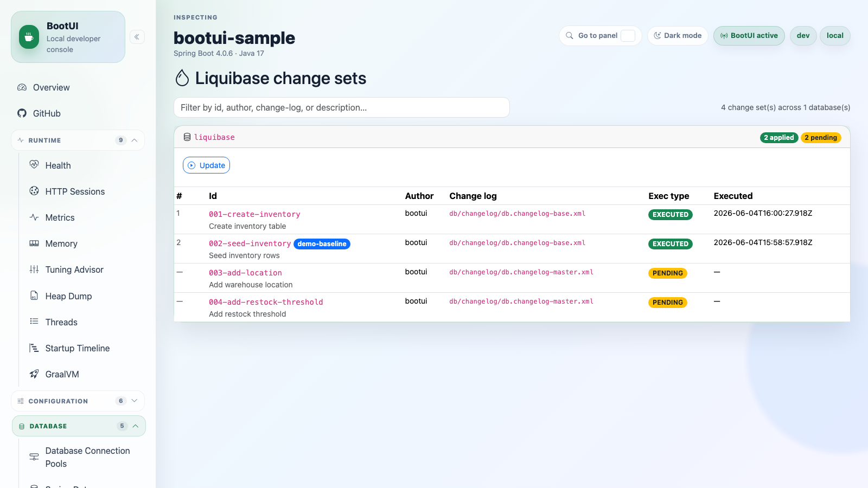Click the play icon in Update button
The image size is (868, 488).
[x=192, y=165]
